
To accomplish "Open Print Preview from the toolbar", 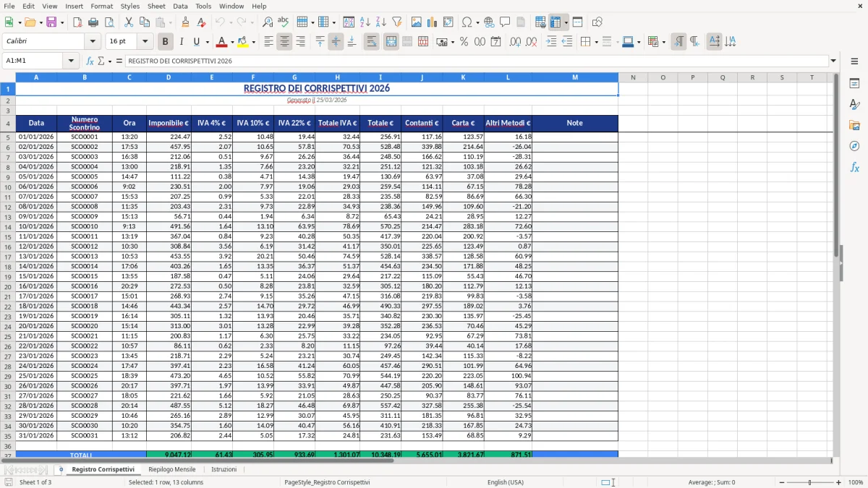I will coord(108,22).
